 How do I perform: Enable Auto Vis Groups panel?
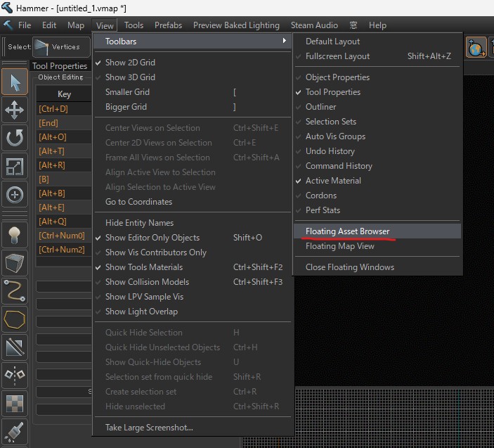click(377, 136)
